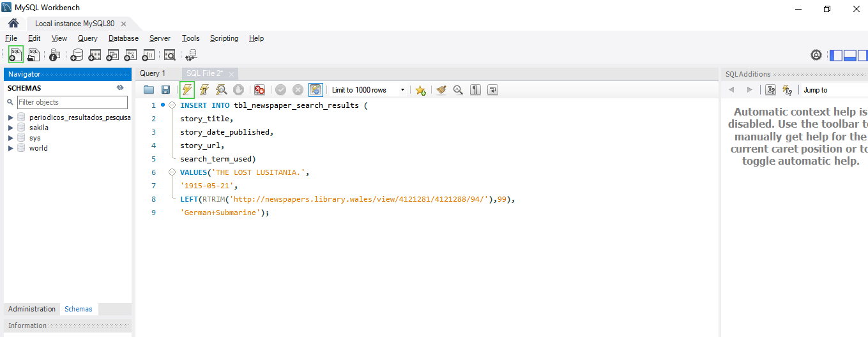Open the Database menu
This screenshot has width=868, height=337.
tap(123, 38)
